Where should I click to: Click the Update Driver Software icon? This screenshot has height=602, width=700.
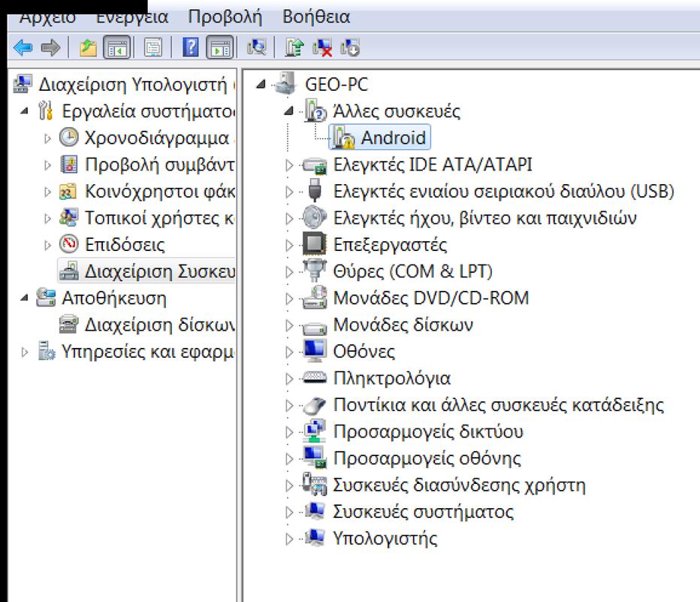294,48
